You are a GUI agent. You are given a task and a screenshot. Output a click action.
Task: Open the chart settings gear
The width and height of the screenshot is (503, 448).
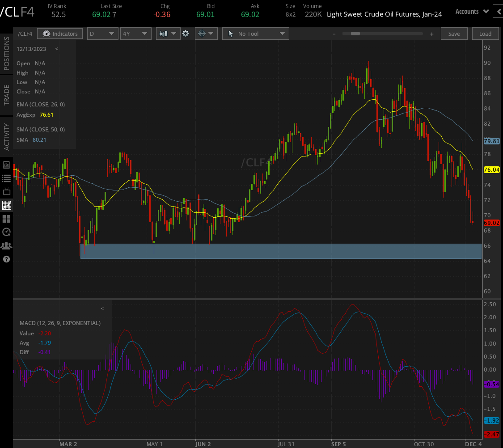186,34
